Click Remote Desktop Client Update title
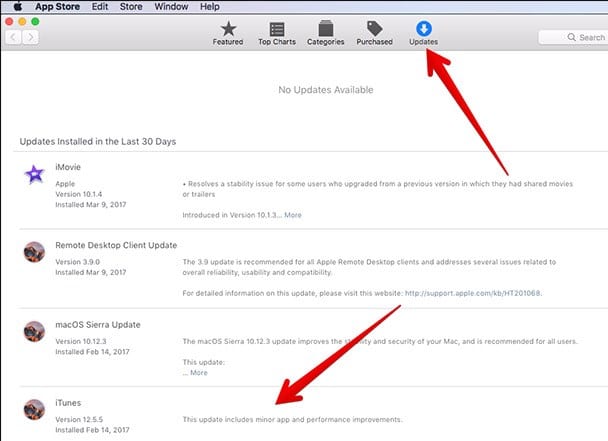Screen dimensions: 608x441 point(116,246)
